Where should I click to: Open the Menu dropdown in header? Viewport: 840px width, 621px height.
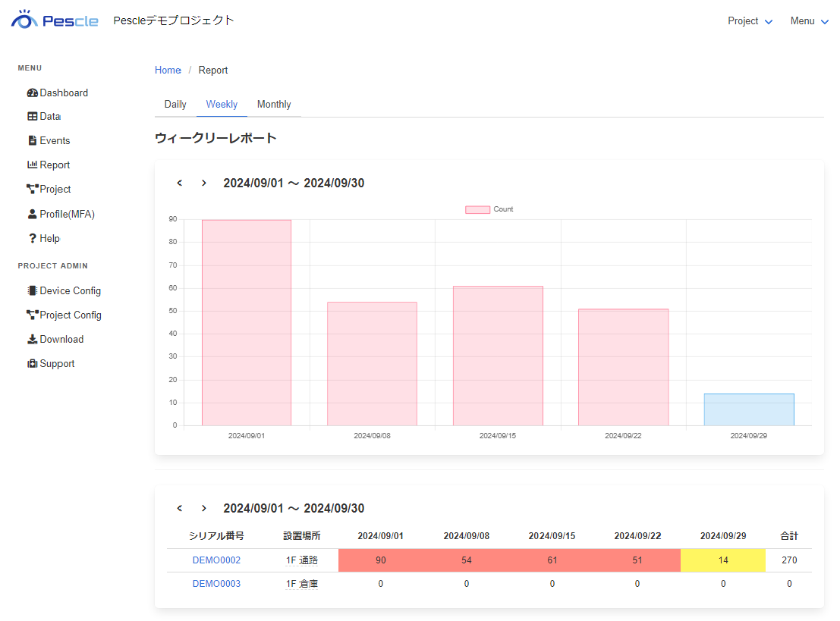pos(809,21)
